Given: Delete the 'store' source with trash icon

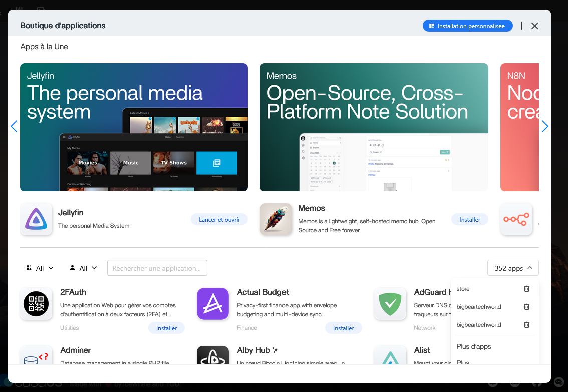Looking at the screenshot, I should tap(526, 289).
